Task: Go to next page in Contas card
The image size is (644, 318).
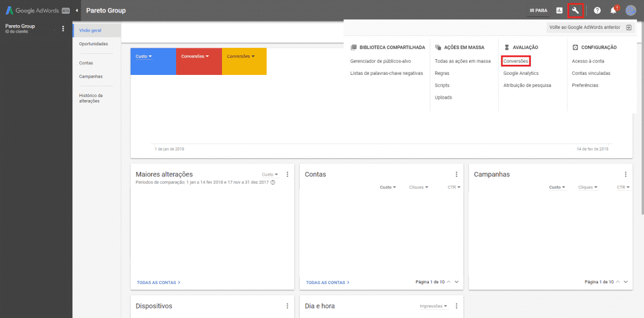Action: [x=457, y=282]
